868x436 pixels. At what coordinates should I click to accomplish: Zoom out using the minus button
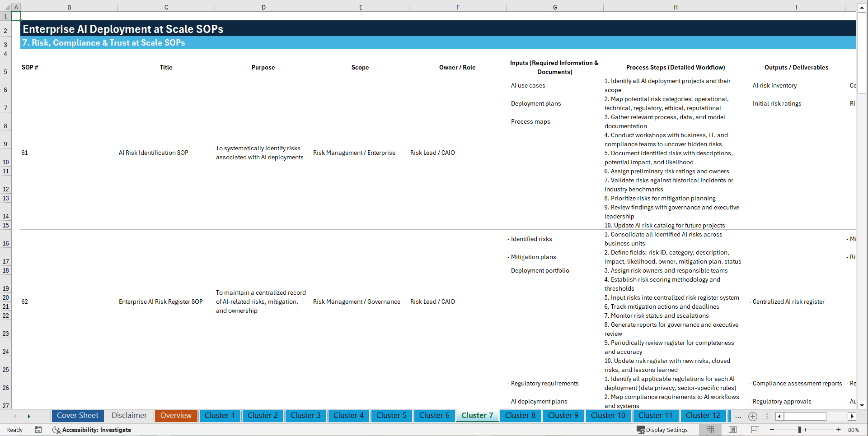click(x=772, y=430)
